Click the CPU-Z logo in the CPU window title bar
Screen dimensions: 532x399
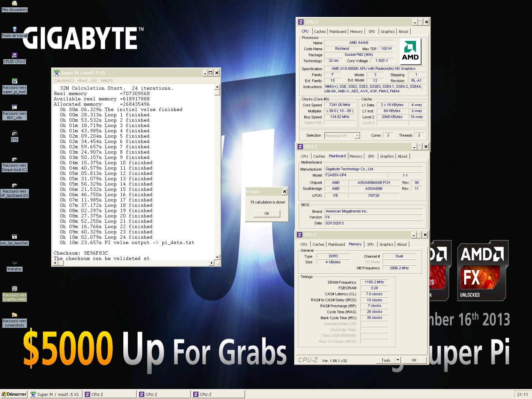[301, 22]
